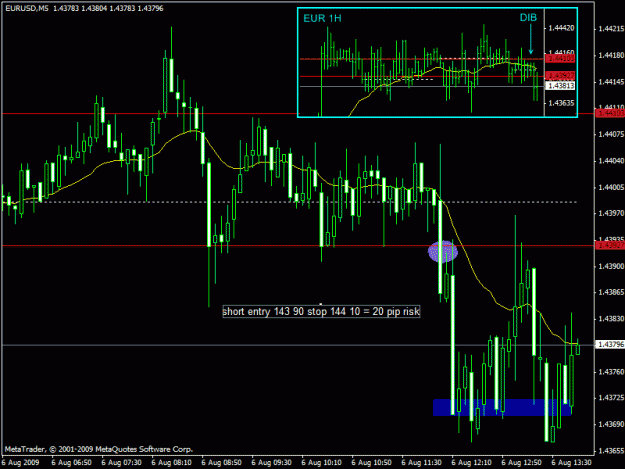Click the 1.43635 price on the inset scale
Image resolution: width=625 pixels, height=469 pixels.
point(561,103)
